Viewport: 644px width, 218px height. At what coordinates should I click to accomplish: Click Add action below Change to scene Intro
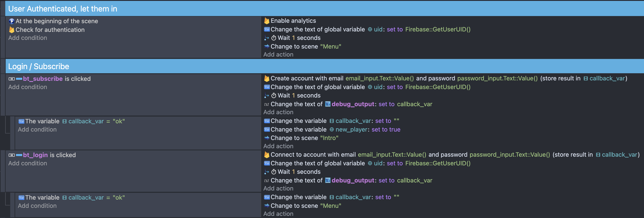tap(278, 146)
